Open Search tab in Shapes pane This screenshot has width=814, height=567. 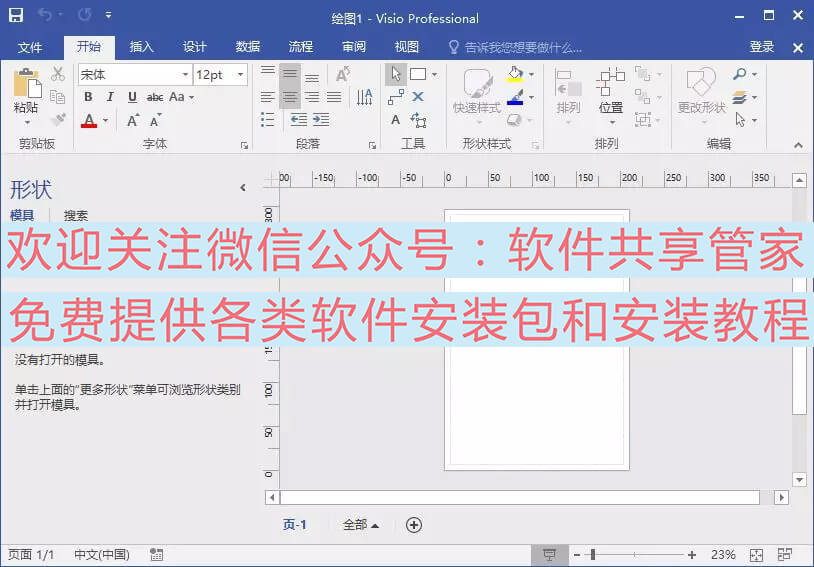click(x=76, y=215)
